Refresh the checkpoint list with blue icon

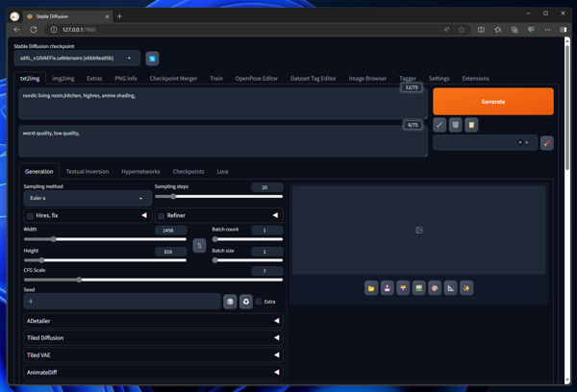click(x=152, y=59)
